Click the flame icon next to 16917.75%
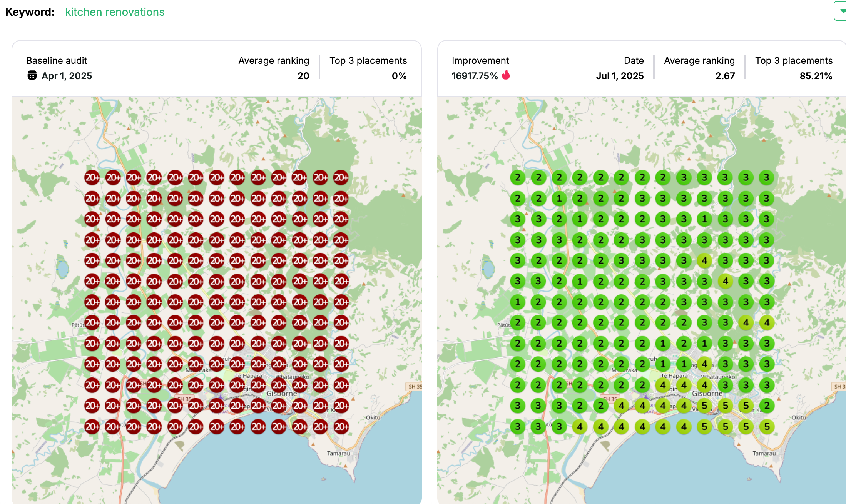846x504 pixels. tap(506, 75)
